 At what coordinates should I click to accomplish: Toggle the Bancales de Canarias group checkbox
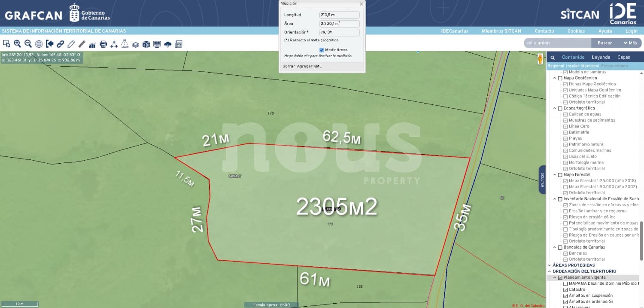click(560, 247)
